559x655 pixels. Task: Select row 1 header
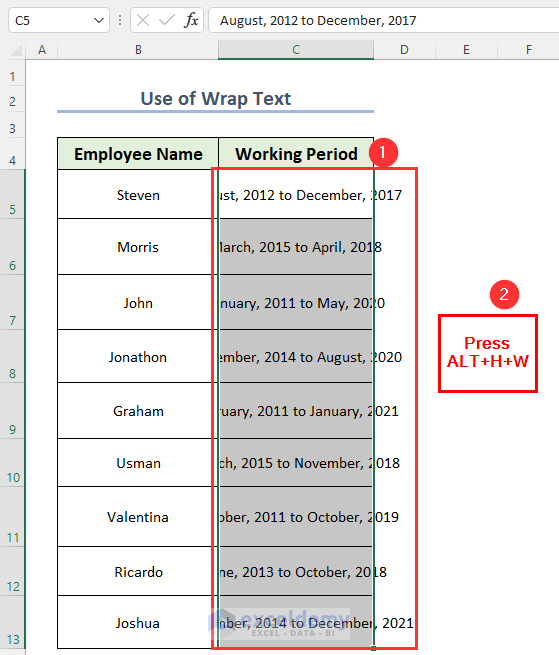pos(13,73)
